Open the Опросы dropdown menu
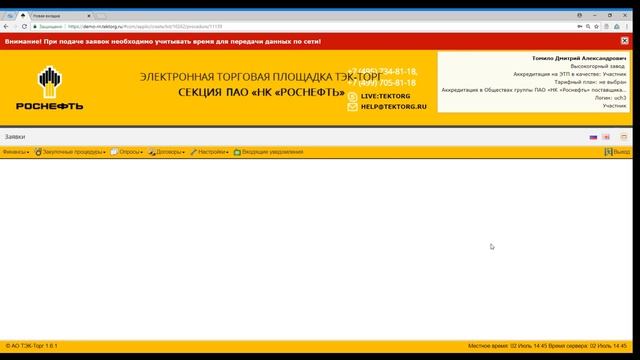640x360 pixels. (x=127, y=152)
